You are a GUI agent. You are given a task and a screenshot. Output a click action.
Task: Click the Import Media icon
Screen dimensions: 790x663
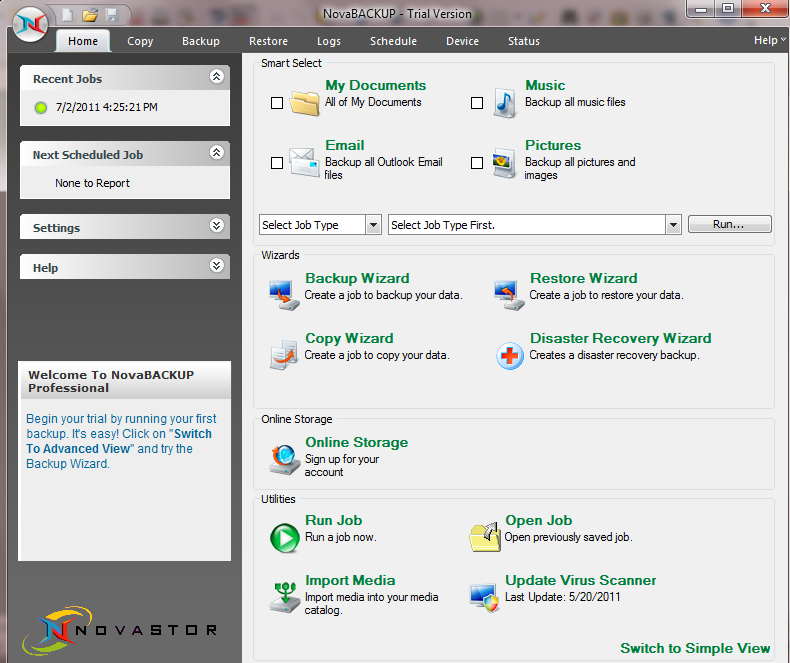284,596
